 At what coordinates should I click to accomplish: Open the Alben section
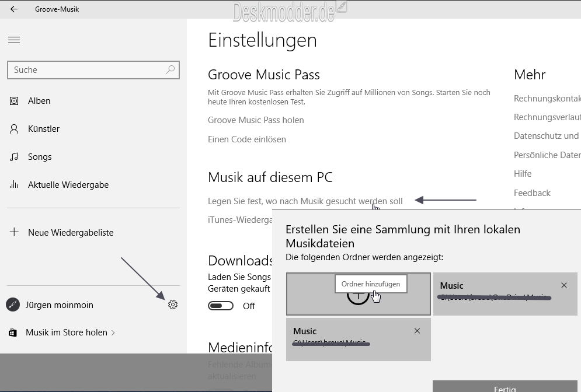pos(39,101)
